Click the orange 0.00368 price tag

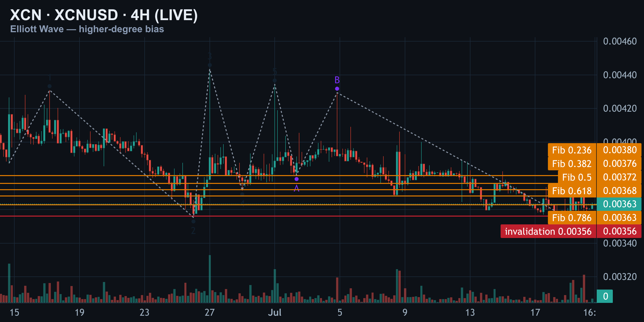tap(619, 191)
